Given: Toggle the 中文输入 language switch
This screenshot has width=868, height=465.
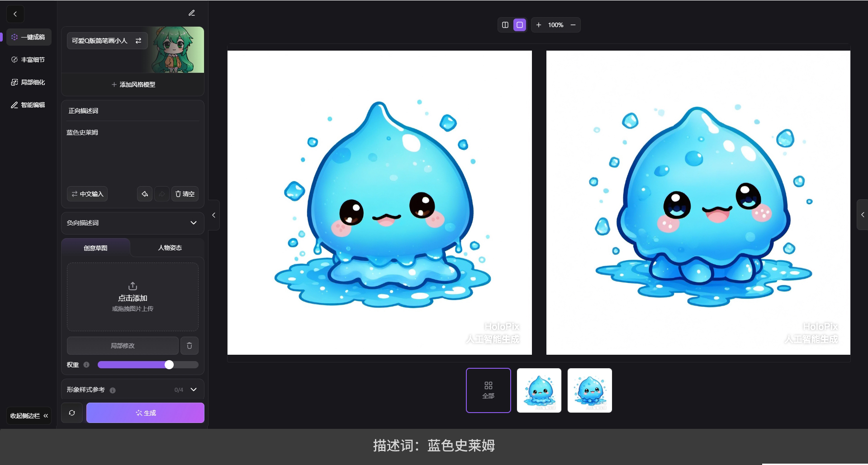Looking at the screenshot, I should tap(87, 194).
